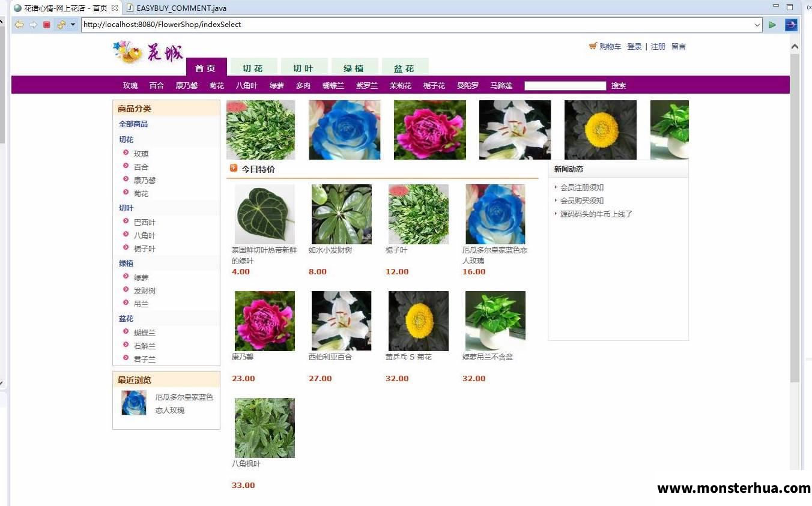Refresh the page with the yellow refresh icon

coord(61,25)
